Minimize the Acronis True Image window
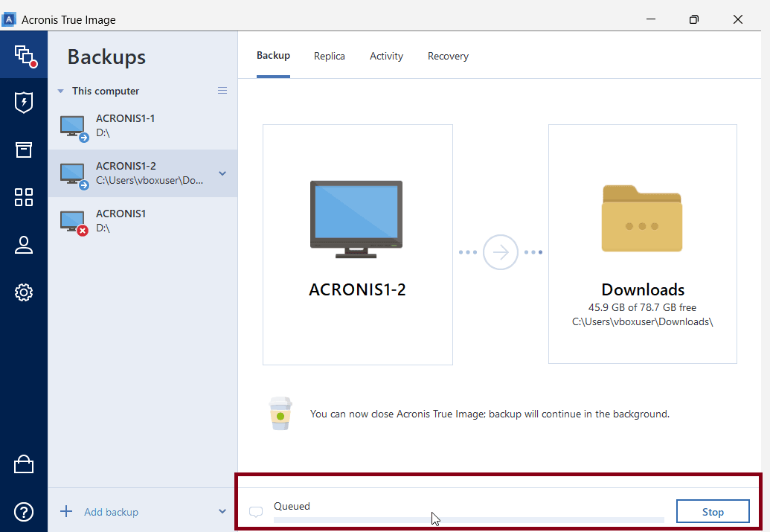Viewport: 770px width, 532px height. pyautogui.click(x=651, y=19)
